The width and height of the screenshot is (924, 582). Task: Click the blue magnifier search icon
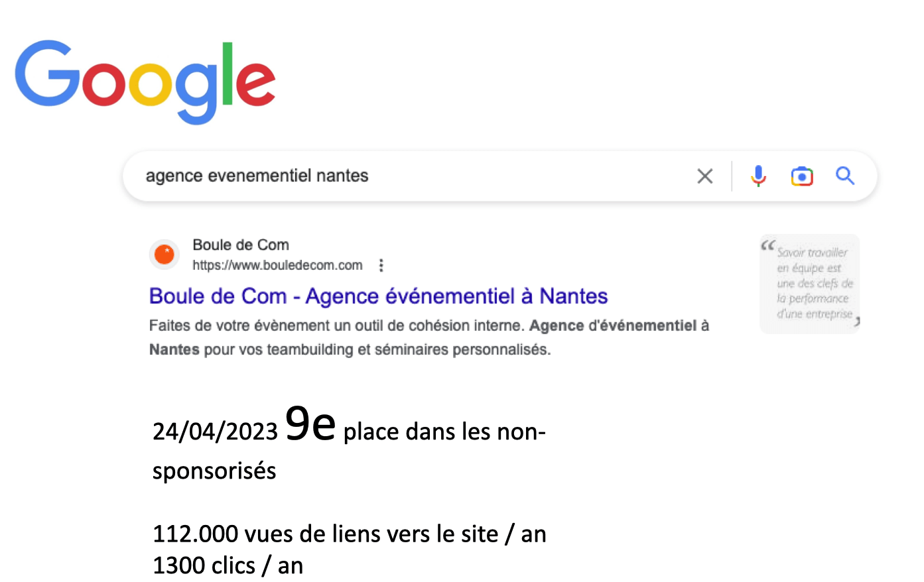[x=845, y=176]
